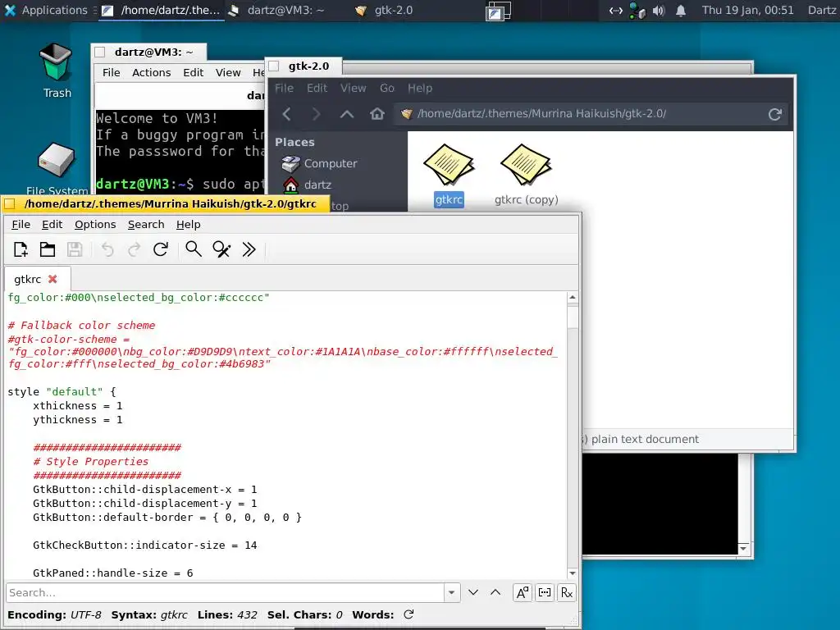Viewport: 840px width, 630px height.
Task: Open dartz home in Places sidebar
Action: [x=307, y=185]
